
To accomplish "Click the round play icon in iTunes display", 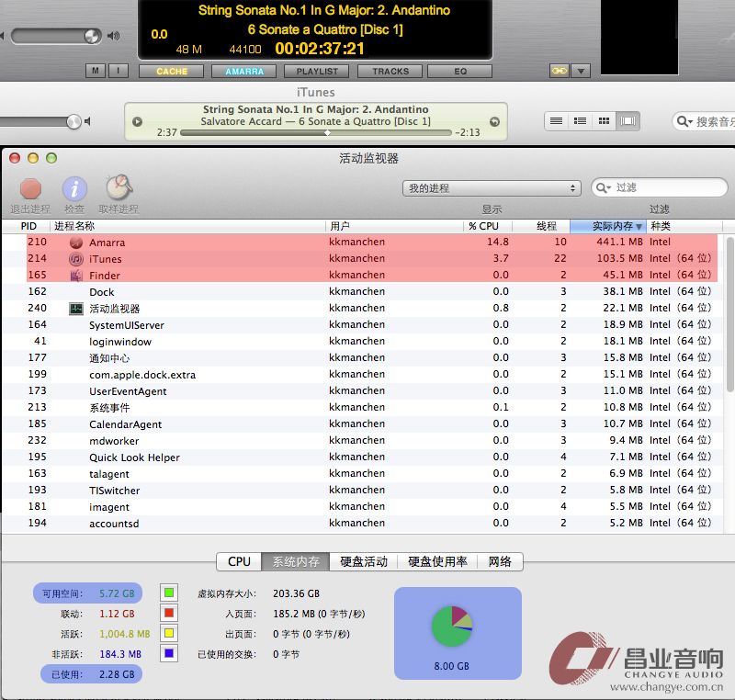I will [x=137, y=122].
